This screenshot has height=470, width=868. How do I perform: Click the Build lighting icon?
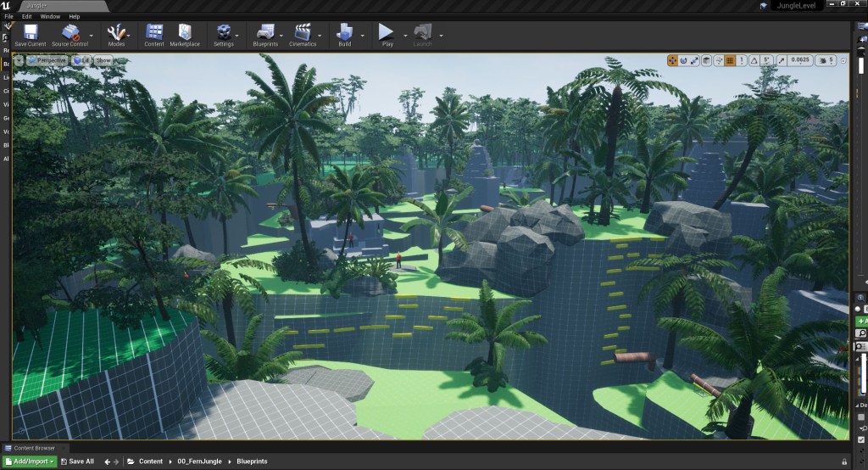[x=344, y=33]
